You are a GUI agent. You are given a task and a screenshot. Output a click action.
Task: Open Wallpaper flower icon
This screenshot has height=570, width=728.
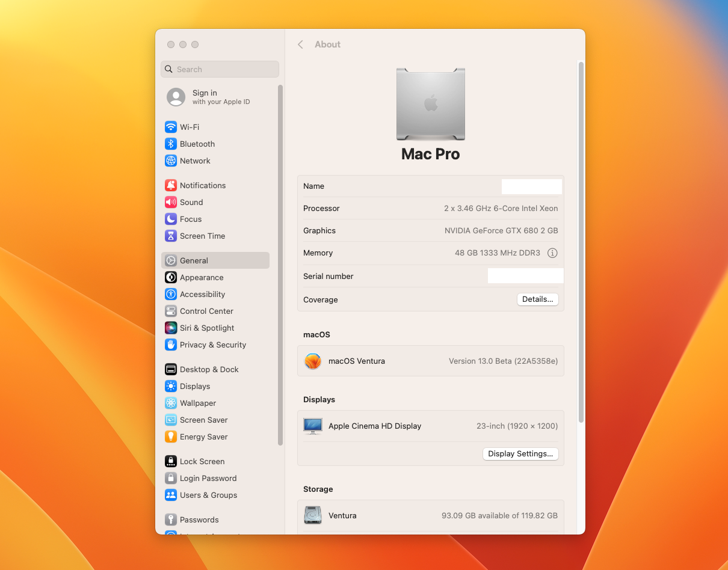(171, 403)
